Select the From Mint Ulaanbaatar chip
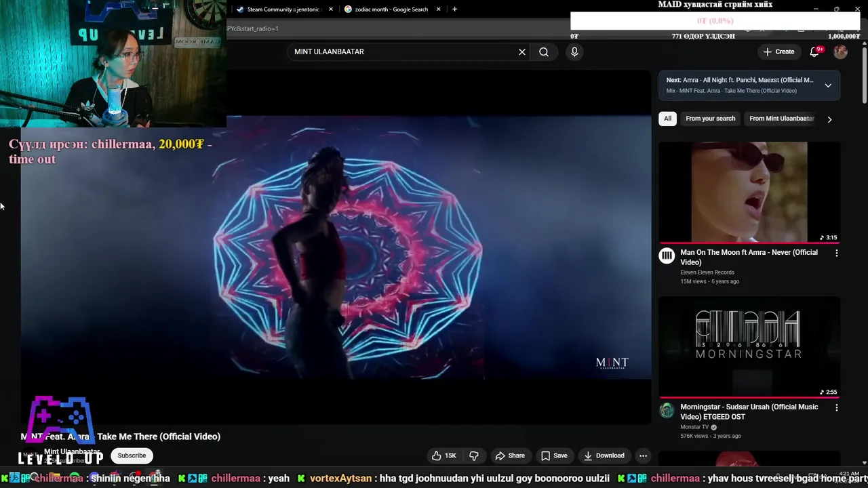The height and width of the screenshot is (488, 868). point(781,119)
